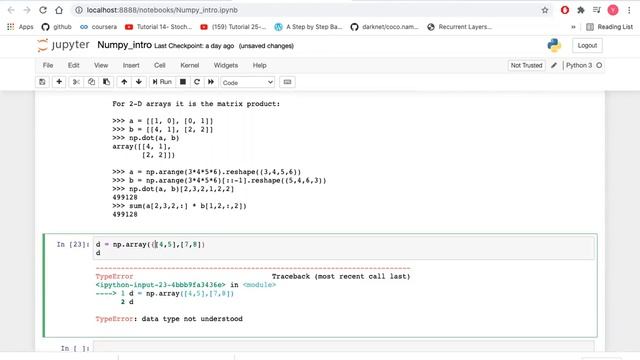Click the browser forward arrow
This screenshot has width=640, height=360.
click(x=27, y=10)
